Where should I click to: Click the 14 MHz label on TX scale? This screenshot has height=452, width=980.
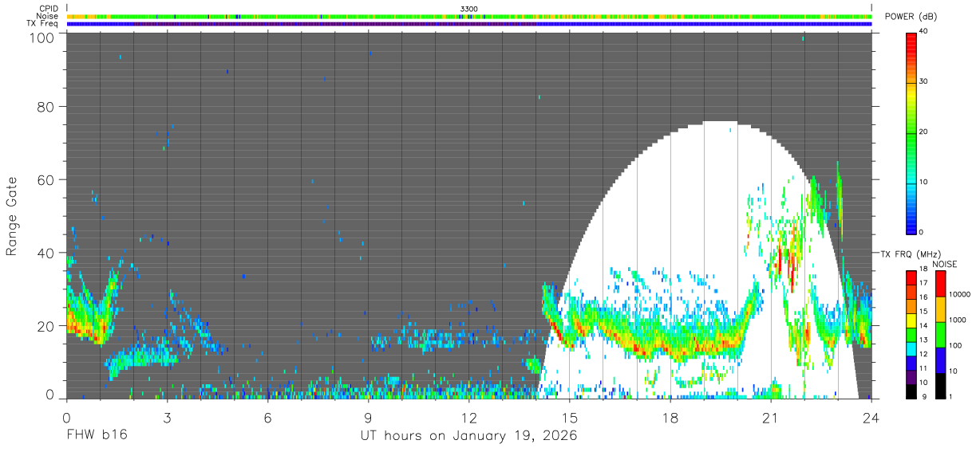[924, 328]
